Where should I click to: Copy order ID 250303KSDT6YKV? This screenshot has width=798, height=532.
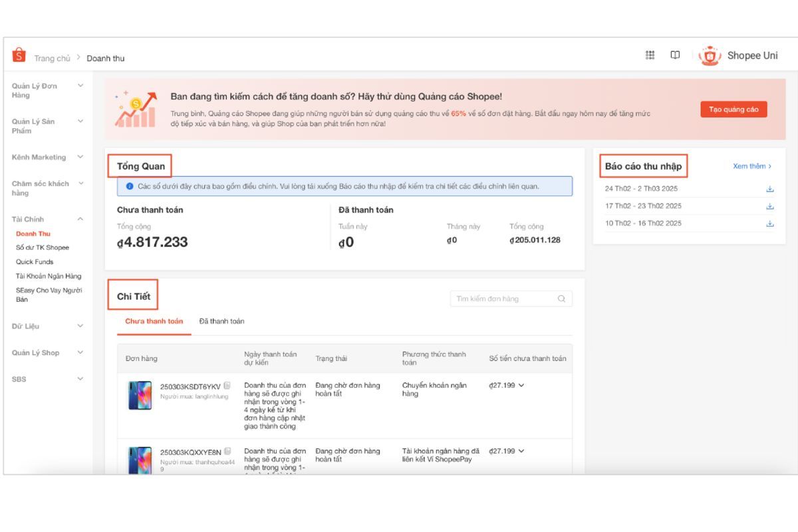227,386
